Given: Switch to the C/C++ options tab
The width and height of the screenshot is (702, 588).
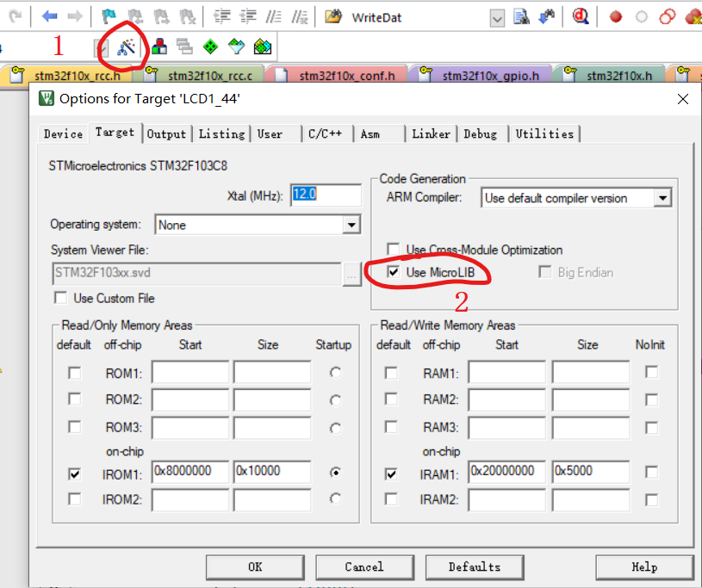Looking at the screenshot, I should click(x=326, y=133).
